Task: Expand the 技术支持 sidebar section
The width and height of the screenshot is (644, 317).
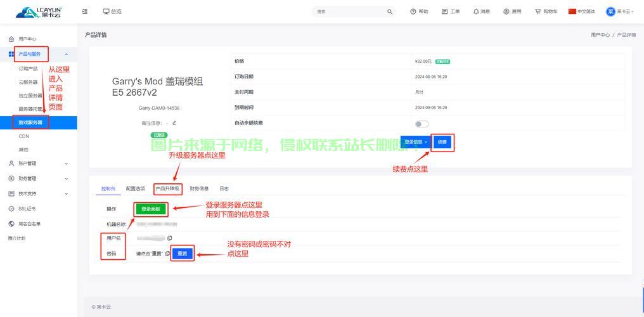Action: point(38,193)
